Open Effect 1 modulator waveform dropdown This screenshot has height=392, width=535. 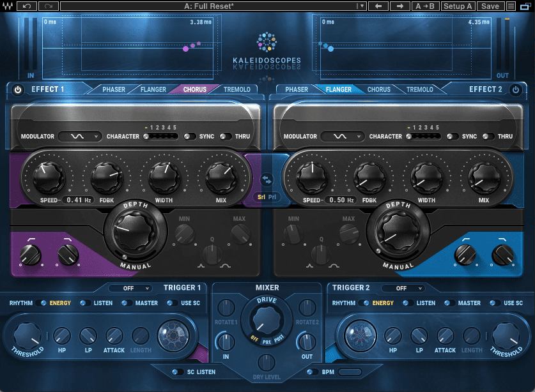80,137
